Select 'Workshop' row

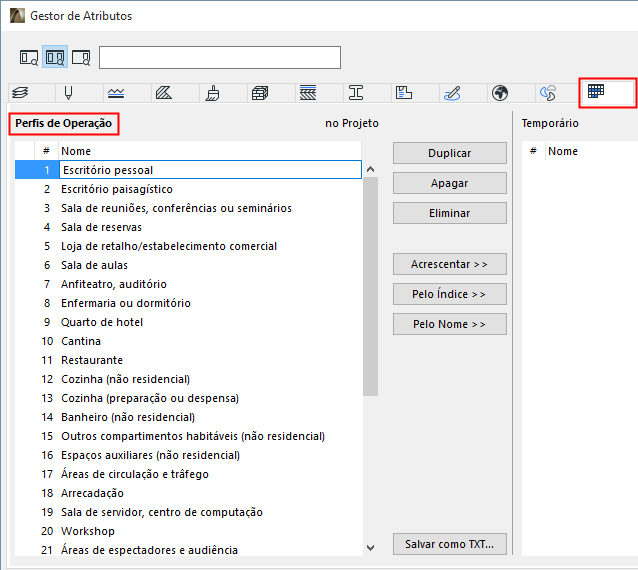click(x=188, y=531)
